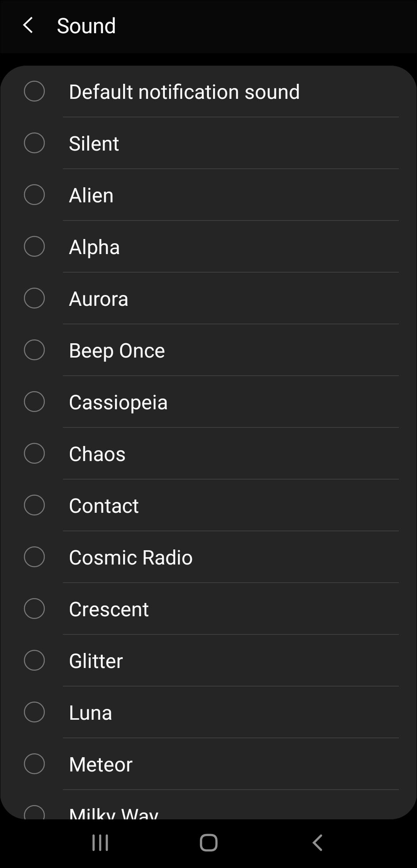Select the Aurora radio button
Screen dimensions: 417x868
pos(34,298)
